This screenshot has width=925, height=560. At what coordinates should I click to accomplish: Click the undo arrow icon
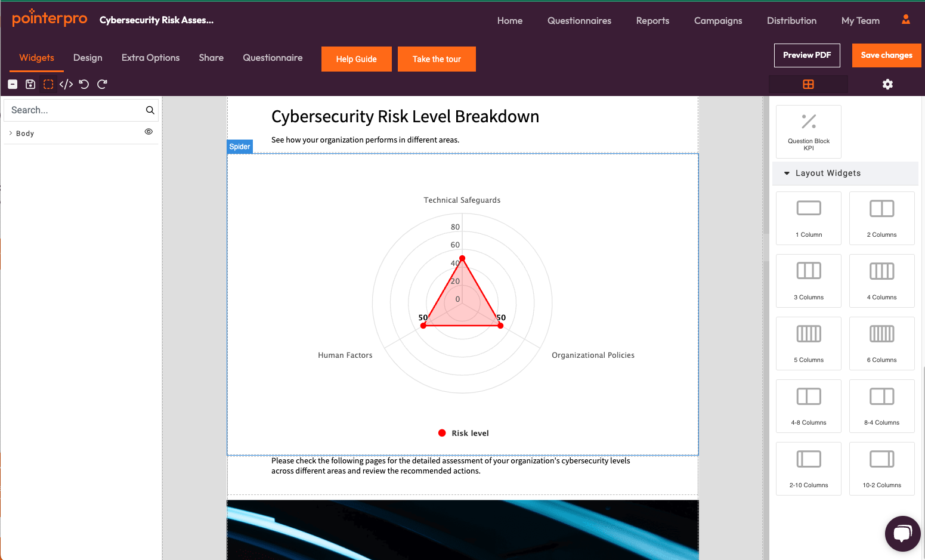(x=84, y=84)
